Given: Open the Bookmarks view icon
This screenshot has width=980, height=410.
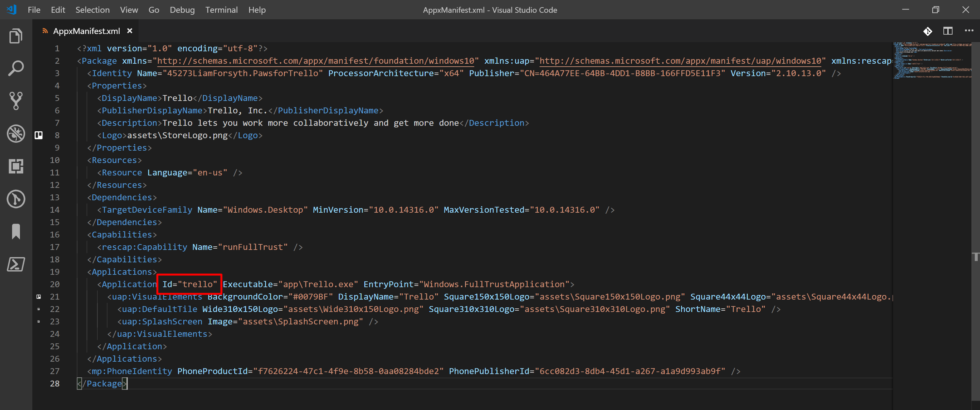Looking at the screenshot, I should (16, 232).
